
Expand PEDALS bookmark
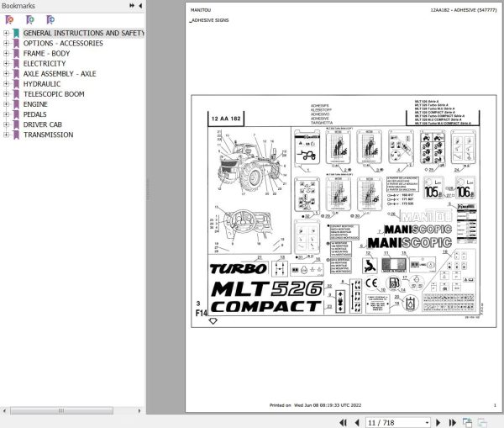click(x=6, y=114)
